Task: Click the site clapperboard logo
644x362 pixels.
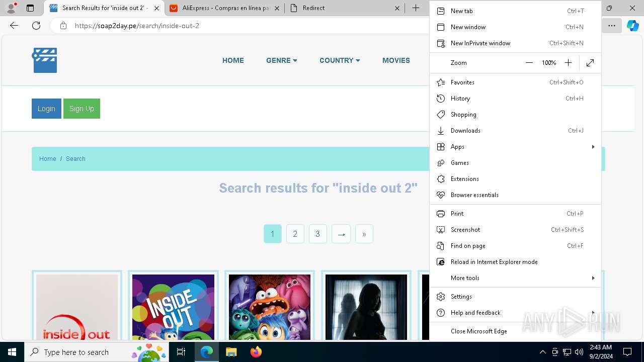Action: pyautogui.click(x=45, y=60)
